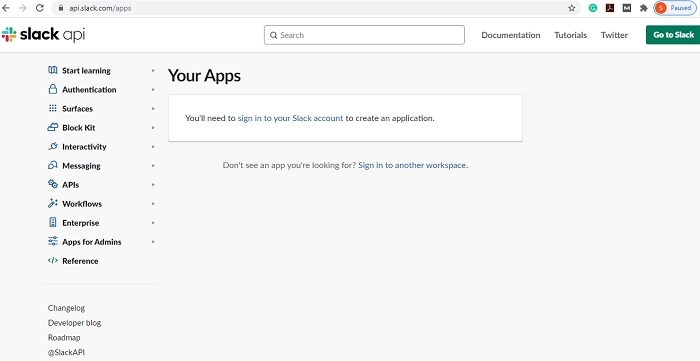Image resolution: width=700 pixels, height=361 pixels.
Task: Select Block Kit in the sidebar
Action: point(79,128)
